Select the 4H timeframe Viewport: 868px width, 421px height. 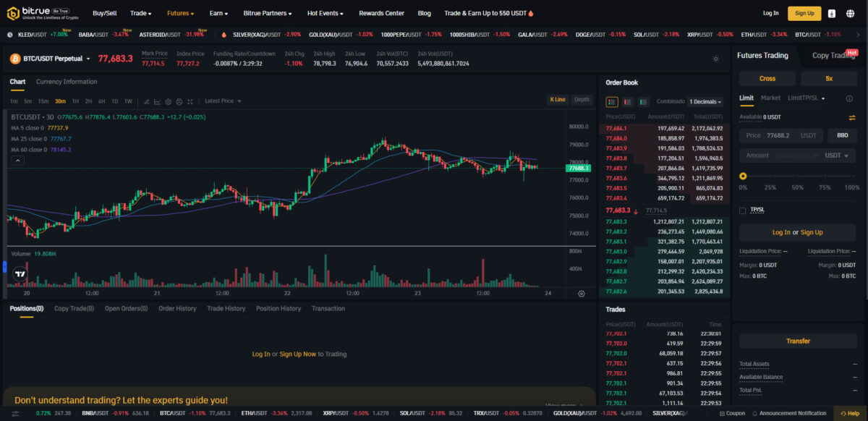point(101,101)
